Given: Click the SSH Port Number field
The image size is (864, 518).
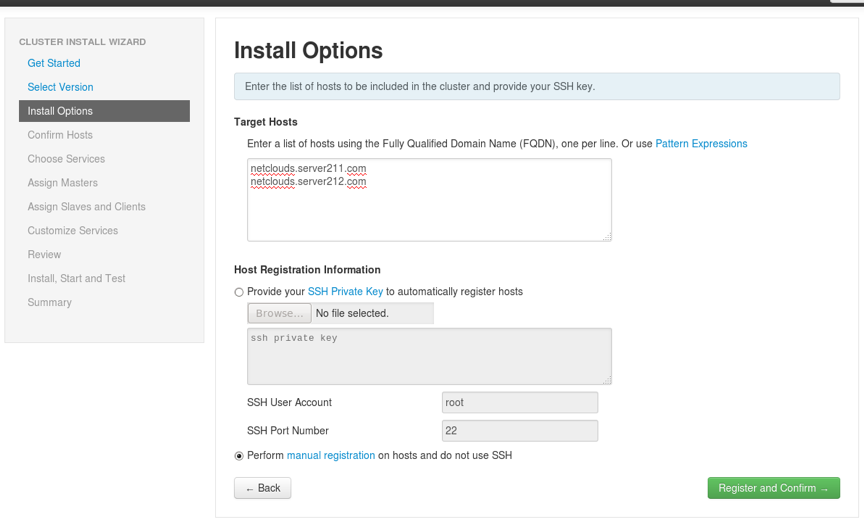Looking at the screenshot, I should [520, 430].
